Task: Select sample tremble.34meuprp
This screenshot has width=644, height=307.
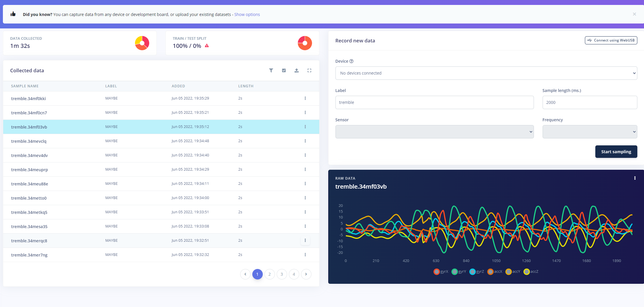Action: click(161, 169)
